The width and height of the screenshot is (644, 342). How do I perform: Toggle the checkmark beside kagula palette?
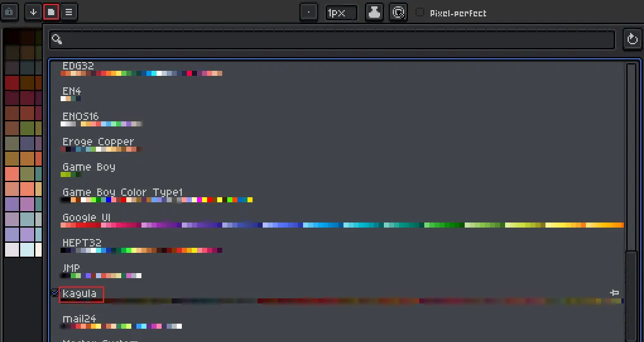[x=54, y=293]
